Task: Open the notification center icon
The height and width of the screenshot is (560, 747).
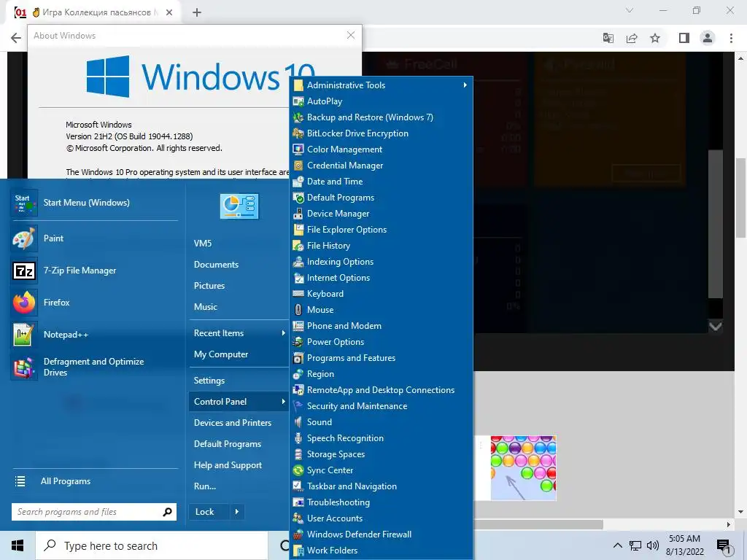Action: tap(724, 546)
